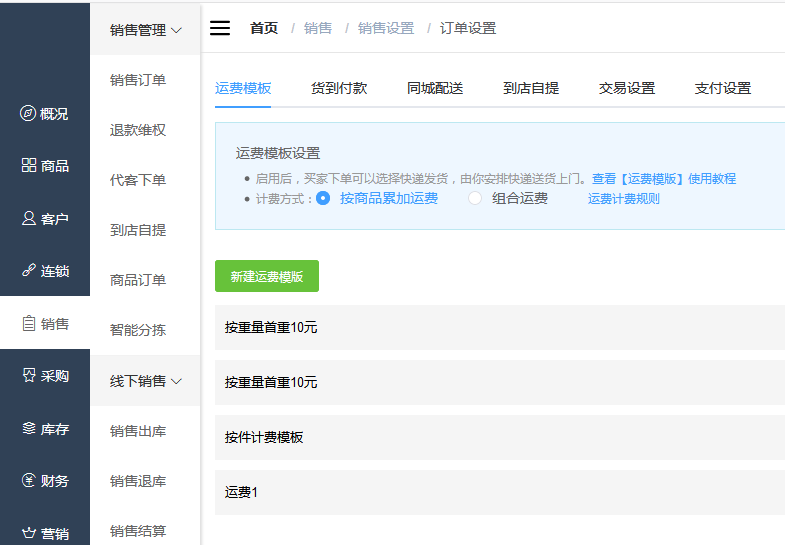The image size is (785, 545).
Task: Open 到店自提 item in left submenu
Action: (x=138, y=230)
